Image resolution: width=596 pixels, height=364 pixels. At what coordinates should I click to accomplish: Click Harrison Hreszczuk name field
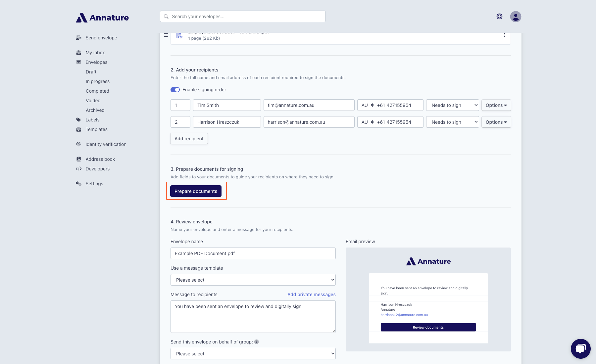click(227, 122)
